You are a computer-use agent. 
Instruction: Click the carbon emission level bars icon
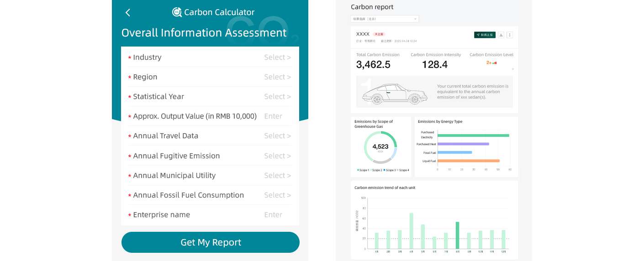point(495,63)
